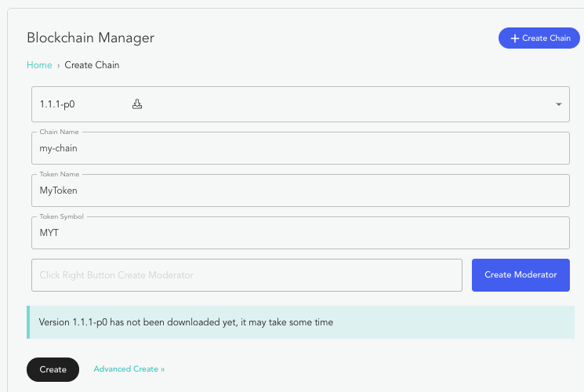Expand the version selector dropdown arrow
The width and height of the screenshot is (584, 392).
click(x=558, y=104)
